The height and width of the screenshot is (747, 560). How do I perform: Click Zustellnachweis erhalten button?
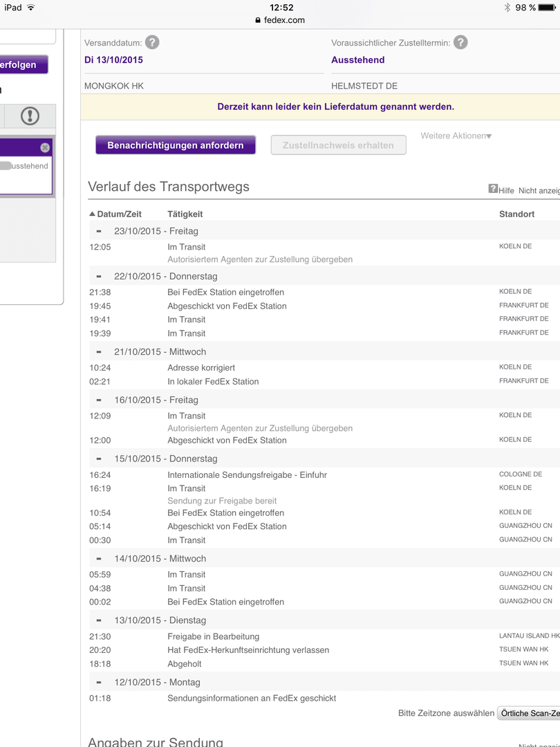pos(338,145)
